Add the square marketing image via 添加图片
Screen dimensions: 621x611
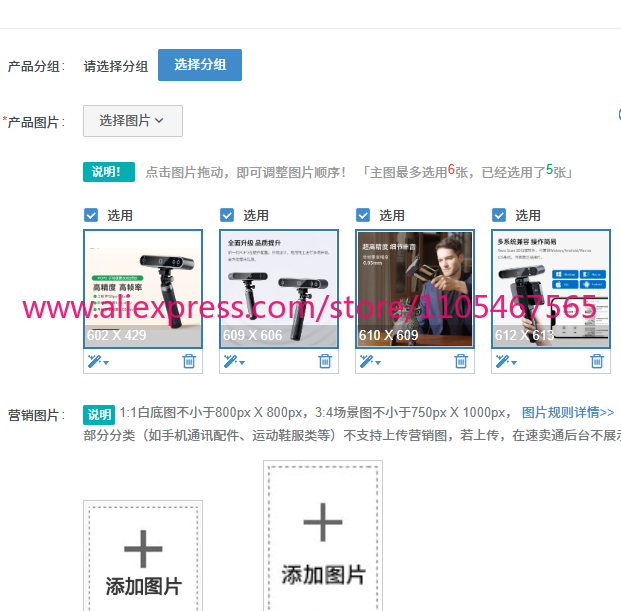tap(143, 556)
